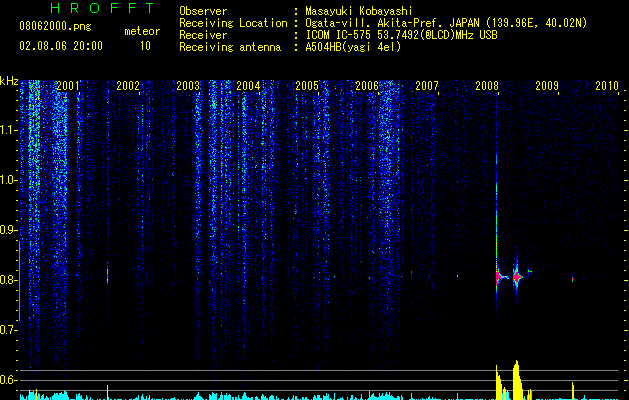
Task: Click the 2010 time axis label
Action: pyautogui.click(x=607, y=85)
